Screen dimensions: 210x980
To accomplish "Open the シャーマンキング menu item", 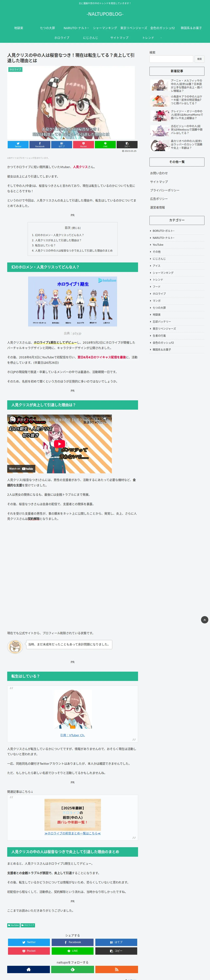I will (x=105, y=28).
